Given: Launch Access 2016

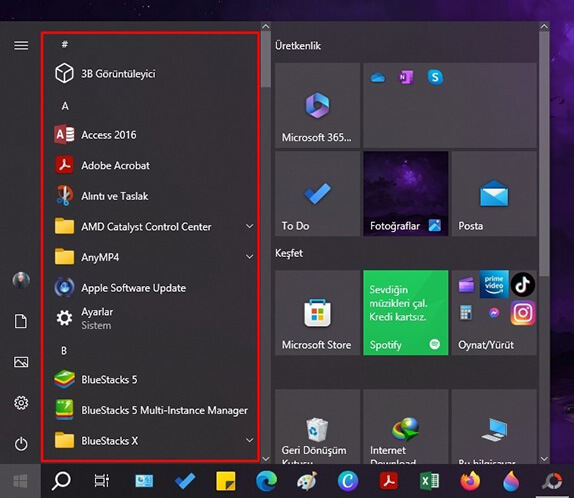Looking at the screenshot, I should [150, 135].
